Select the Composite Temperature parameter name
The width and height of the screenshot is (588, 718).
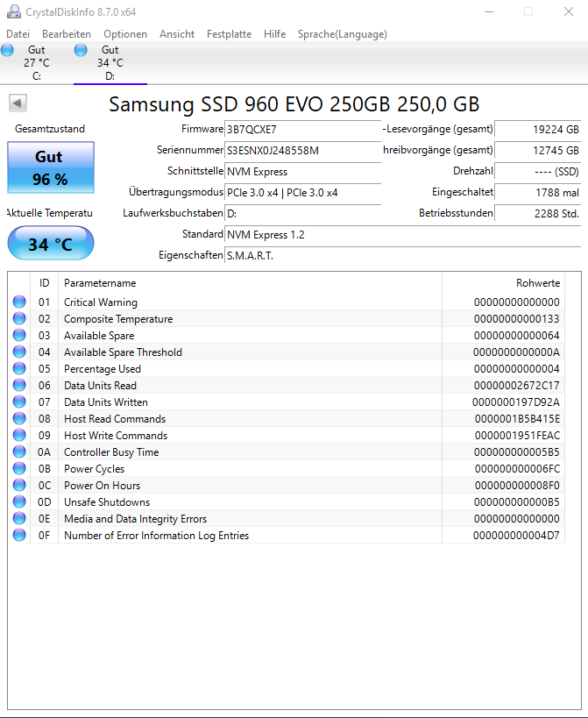118,319
